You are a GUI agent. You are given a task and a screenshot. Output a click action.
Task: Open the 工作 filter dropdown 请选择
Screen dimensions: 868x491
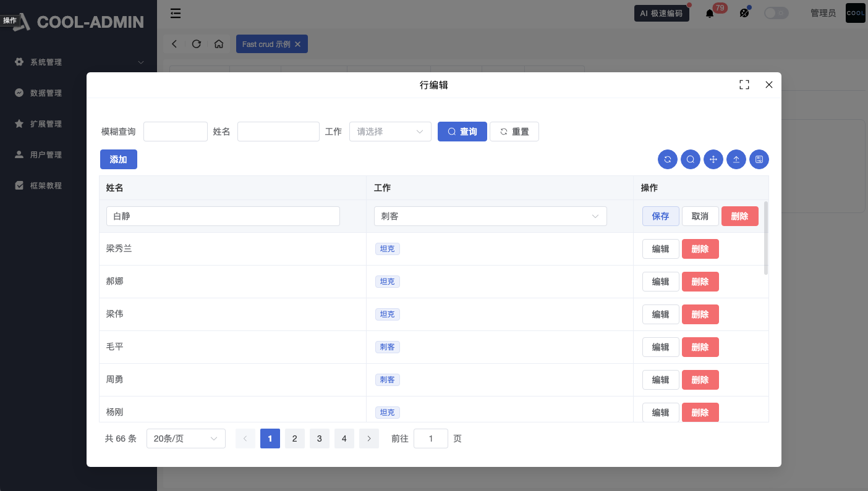point(390,132)
